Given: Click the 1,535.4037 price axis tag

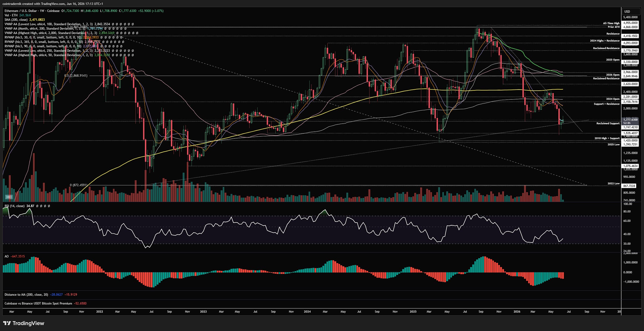Looking at the screenshot, I should [x=630, y=133].
